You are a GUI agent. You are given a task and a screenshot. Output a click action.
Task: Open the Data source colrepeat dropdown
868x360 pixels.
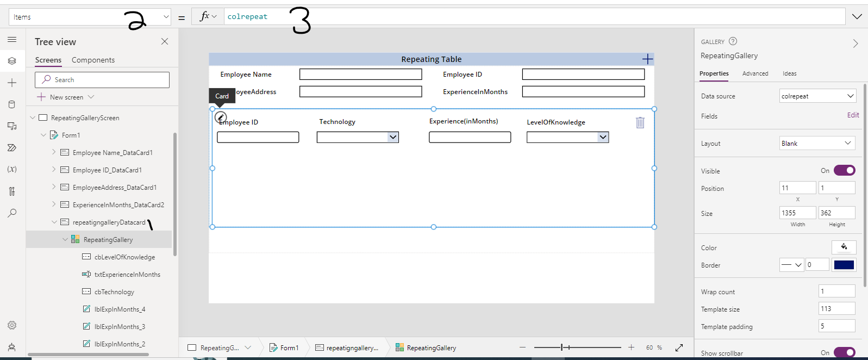817,96
